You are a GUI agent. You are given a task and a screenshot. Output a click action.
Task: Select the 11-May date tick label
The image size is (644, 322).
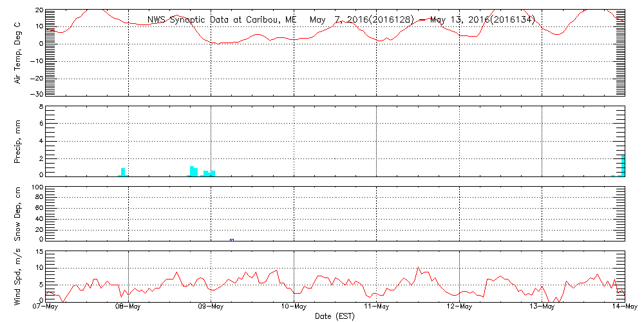(376, 307)
